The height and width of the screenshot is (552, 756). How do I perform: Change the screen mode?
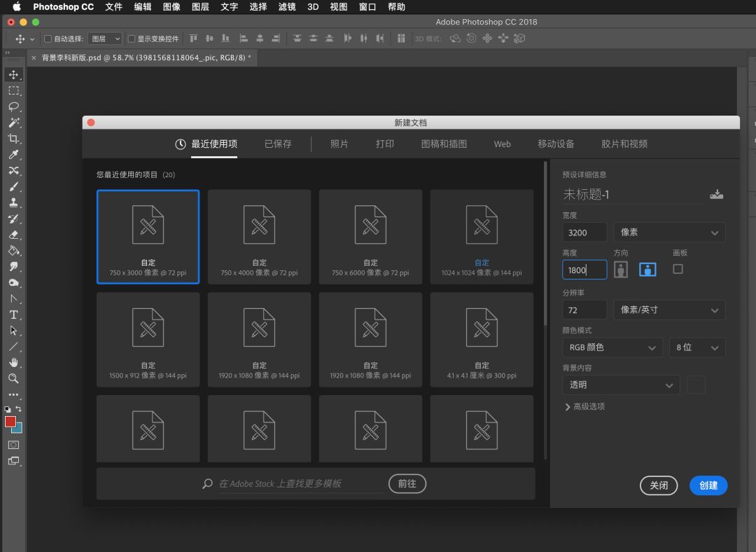coord(13,461)
